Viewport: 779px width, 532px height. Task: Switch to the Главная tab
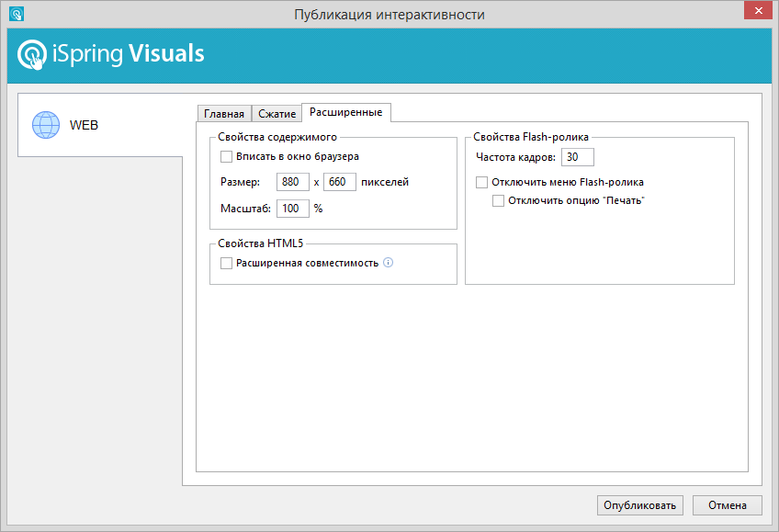224,114
